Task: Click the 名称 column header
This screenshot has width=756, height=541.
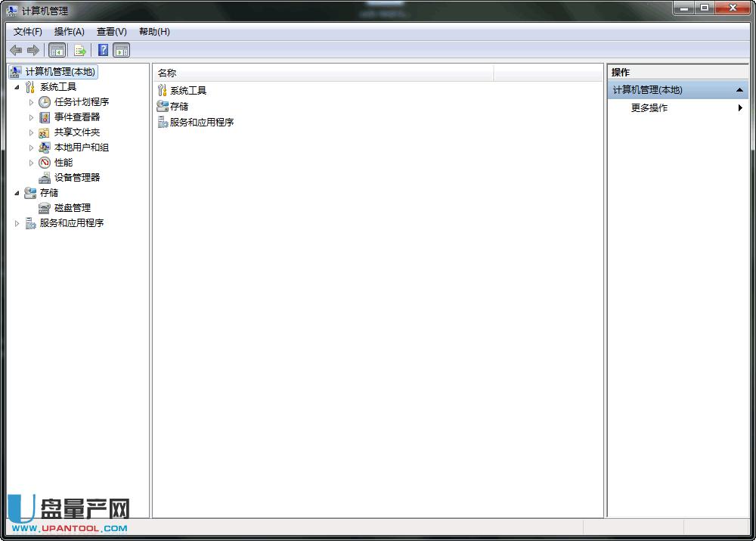Action: [x=323, y=73]
